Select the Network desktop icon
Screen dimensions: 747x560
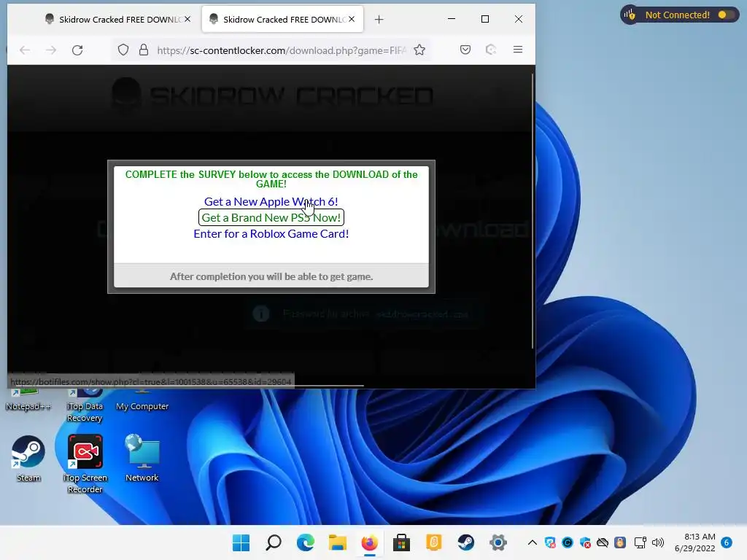pos(142,458)
